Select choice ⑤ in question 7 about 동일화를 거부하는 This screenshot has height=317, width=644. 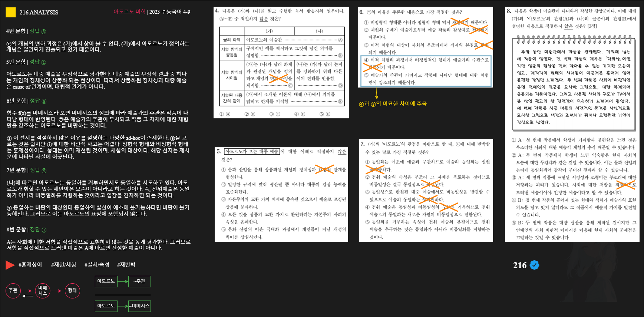[427, 230]
